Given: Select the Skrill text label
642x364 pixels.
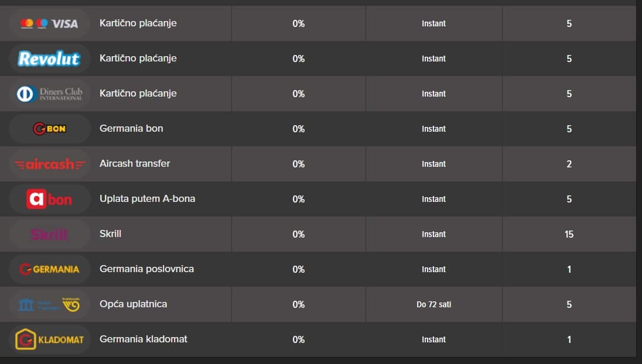Looking at the screenshot, I should pyautogui.click(x=111, y=234).
